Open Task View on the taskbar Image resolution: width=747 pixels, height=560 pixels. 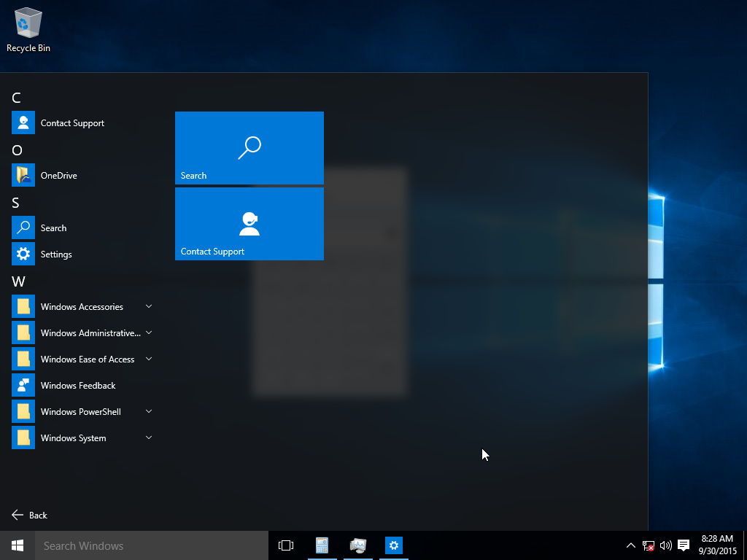(x=285, y=545)
